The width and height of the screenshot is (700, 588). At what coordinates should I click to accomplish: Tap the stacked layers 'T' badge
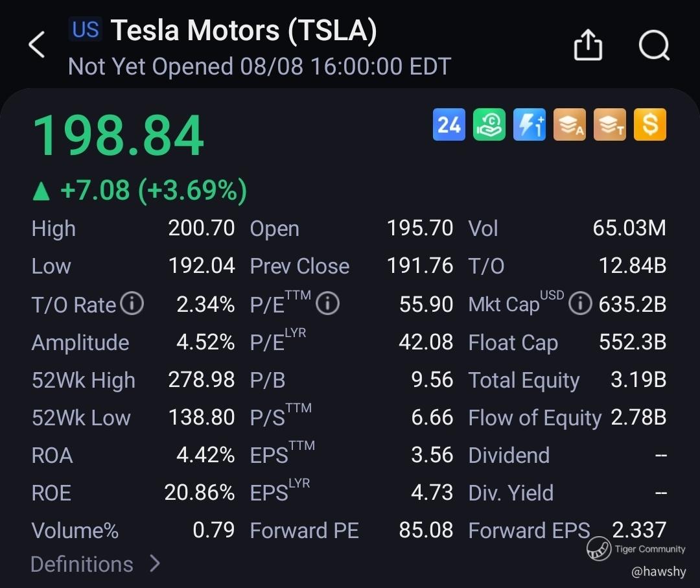tap(610, 124)
